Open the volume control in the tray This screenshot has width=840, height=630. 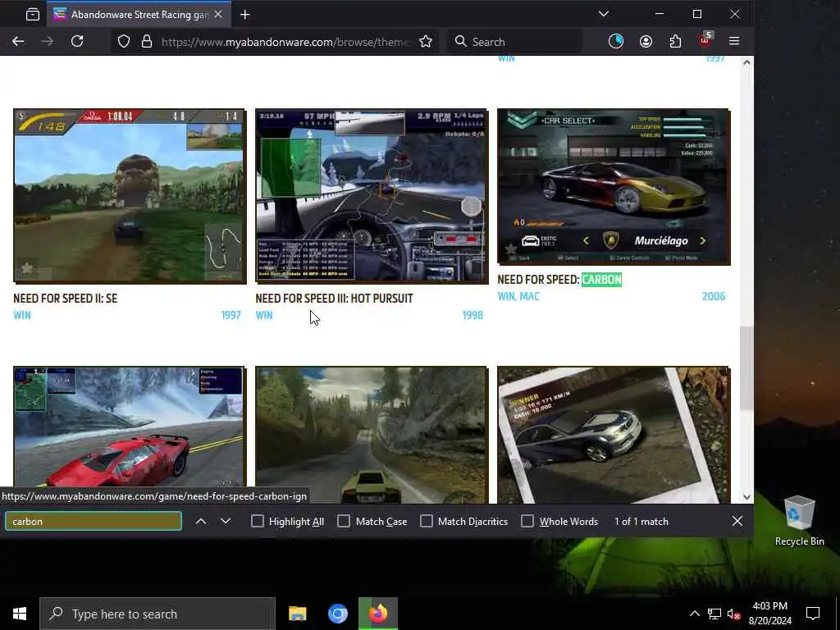[734, 614]
